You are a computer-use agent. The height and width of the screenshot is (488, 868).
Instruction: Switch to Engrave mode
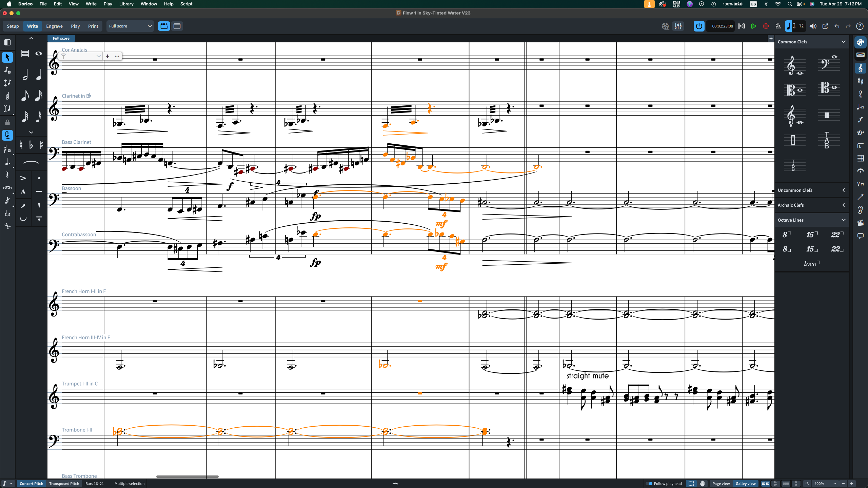pyautogui.click(x=54, y=26)
